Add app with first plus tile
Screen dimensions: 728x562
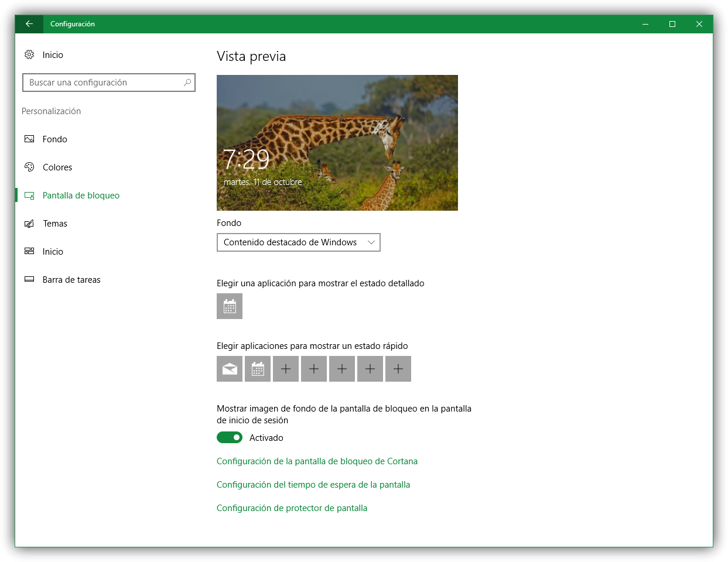tap(286, 369)
